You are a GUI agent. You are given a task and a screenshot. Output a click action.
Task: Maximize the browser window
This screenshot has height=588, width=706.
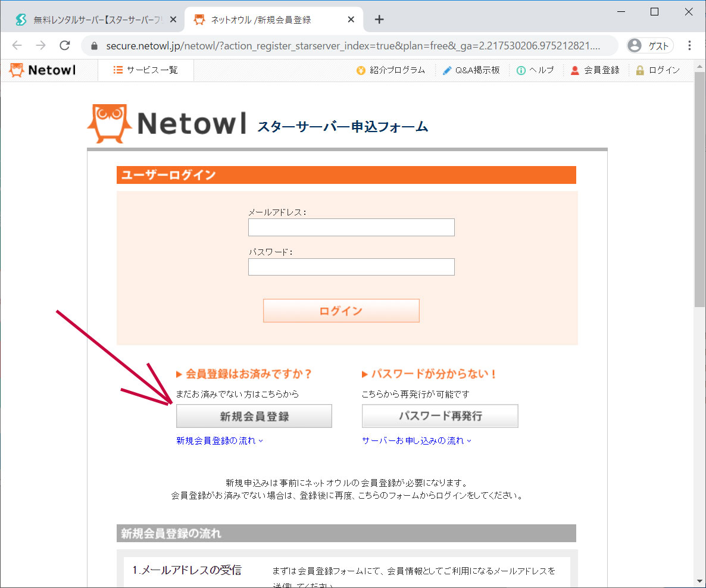(x=655, y=12)
